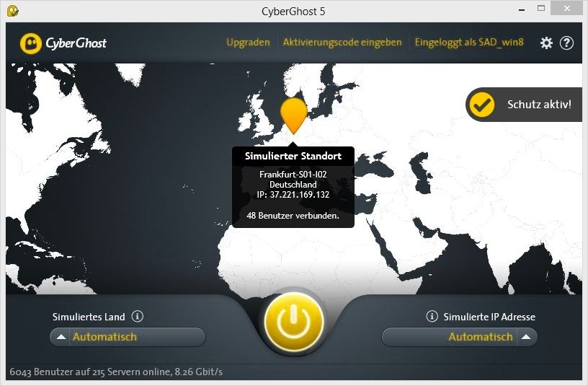The image size is (588, 386).
Task: Click the Simulierter Standort tooltip title
Action: [293, 157]
